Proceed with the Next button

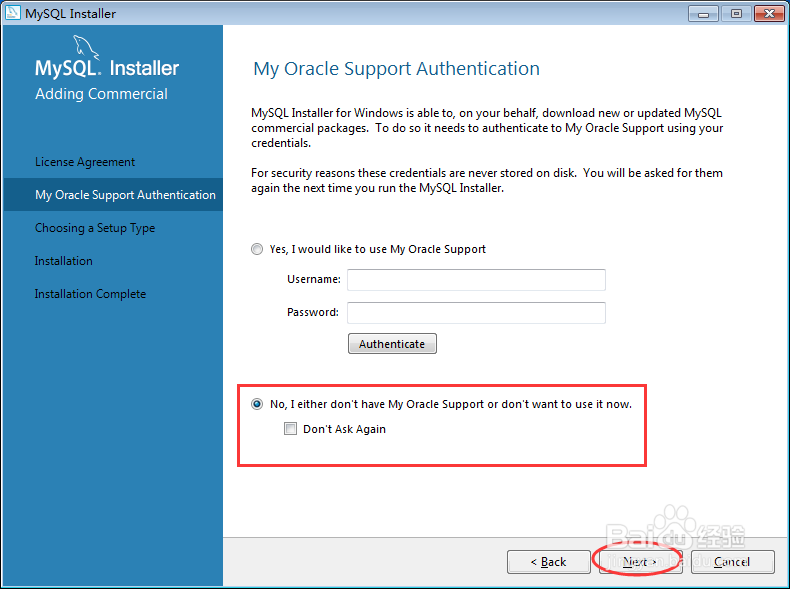pos(640,561)
